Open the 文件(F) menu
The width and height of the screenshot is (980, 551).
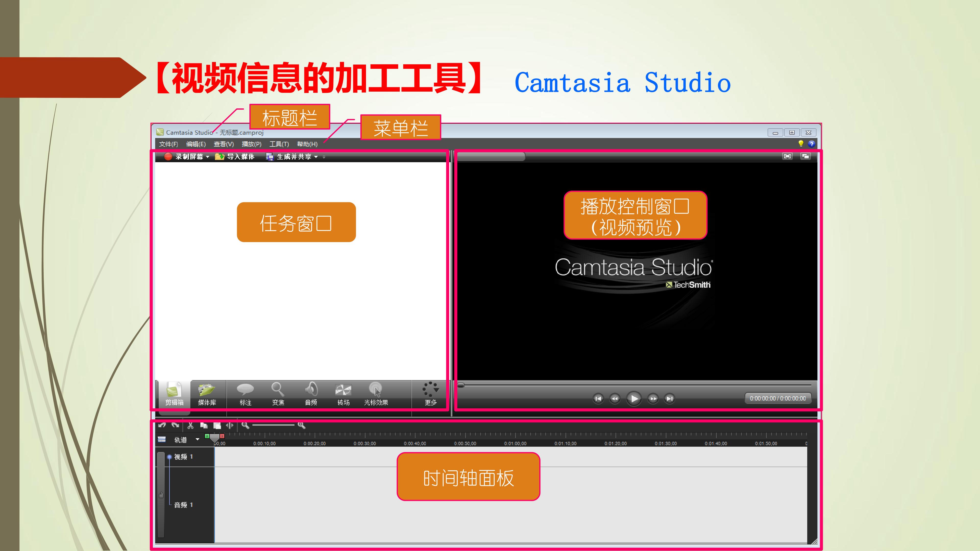click(x=168, y=144)
